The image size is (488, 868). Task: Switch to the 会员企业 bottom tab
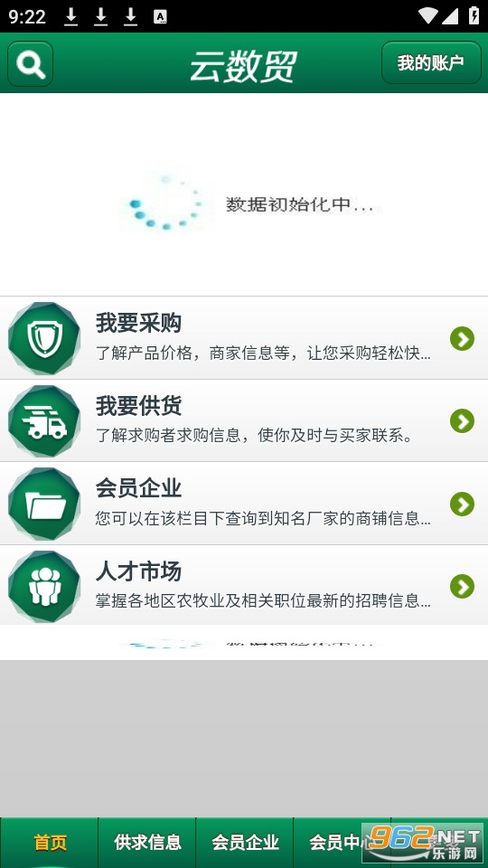point(245,843)
